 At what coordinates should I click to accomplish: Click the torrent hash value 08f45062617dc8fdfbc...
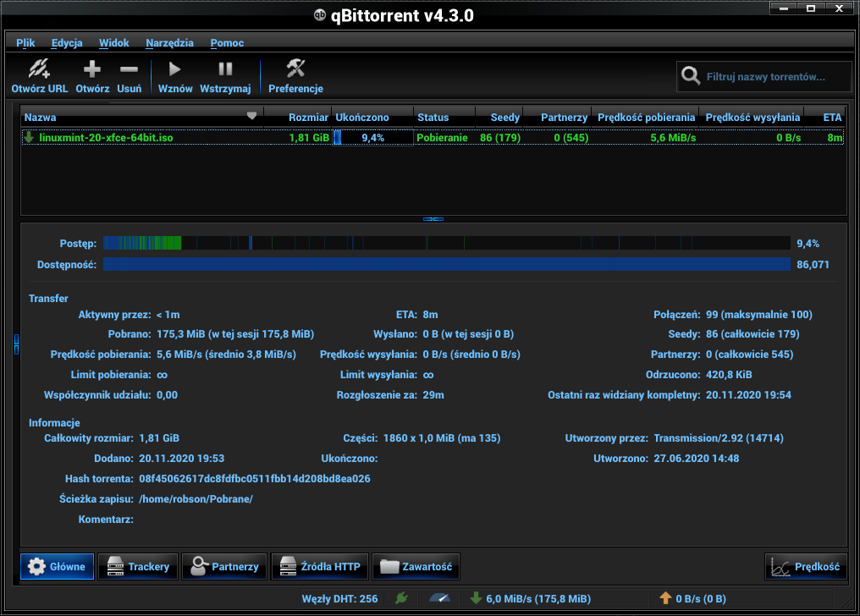[x=255, y=478]
